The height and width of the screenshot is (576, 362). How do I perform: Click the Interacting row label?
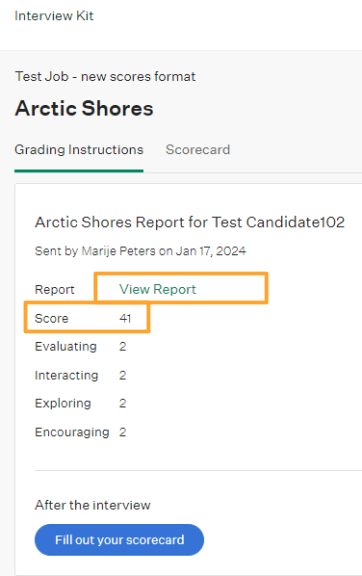(x=67, y=375)
